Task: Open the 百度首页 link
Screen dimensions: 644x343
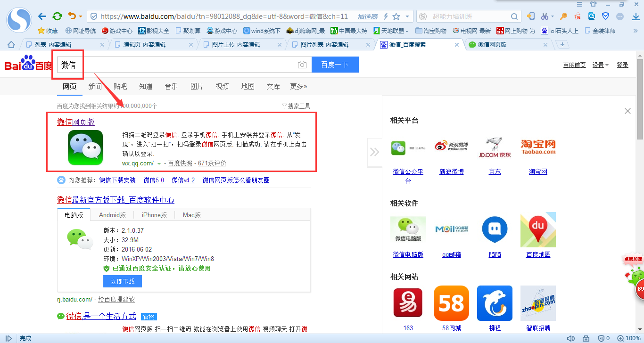Action: 574,65
